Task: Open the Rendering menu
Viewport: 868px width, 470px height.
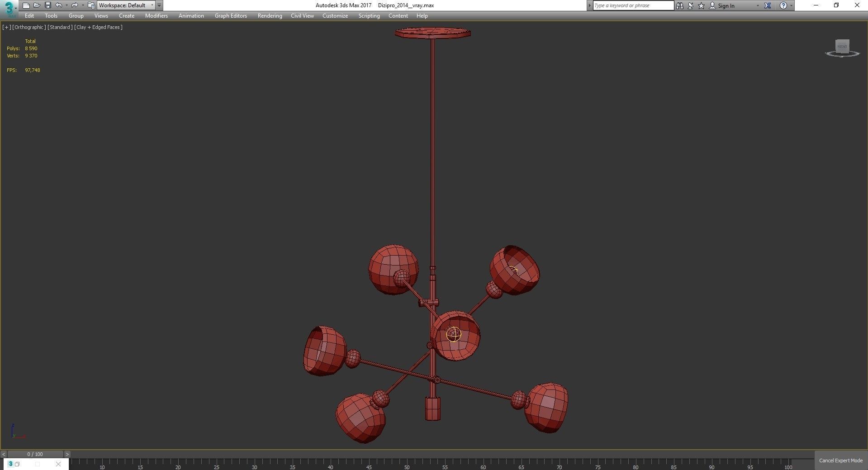Action: (x=270, y=16)
